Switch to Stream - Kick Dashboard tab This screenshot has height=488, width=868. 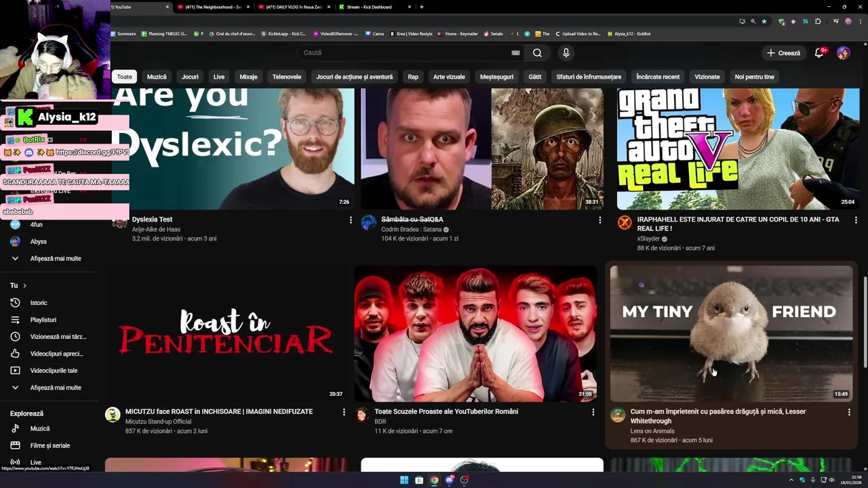[x=374, y=7]
